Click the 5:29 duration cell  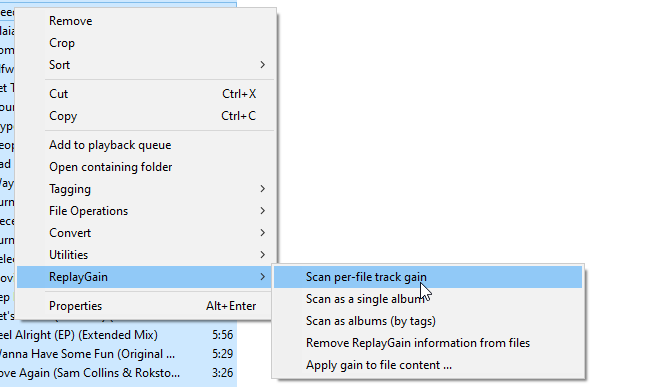(223, 354)
